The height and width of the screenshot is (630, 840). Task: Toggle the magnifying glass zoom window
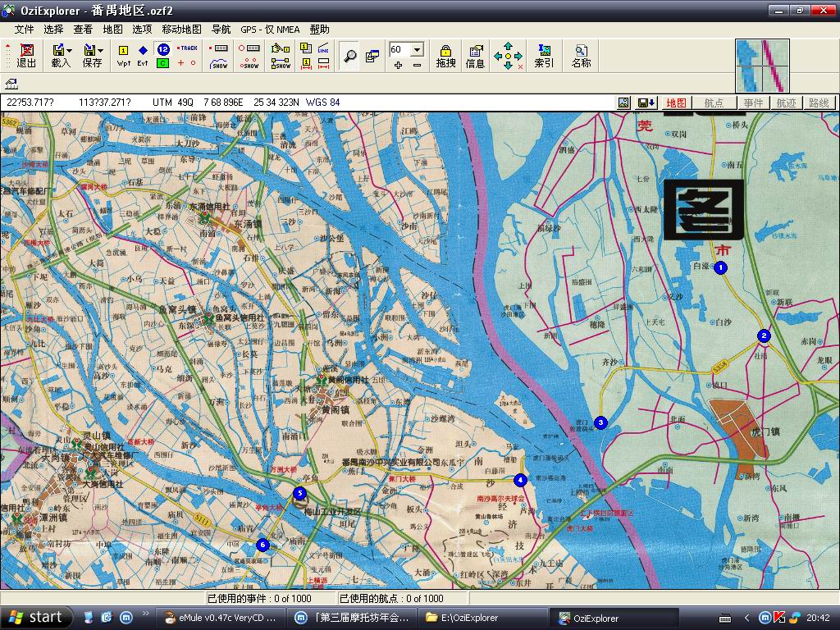[x=349, y=56]
